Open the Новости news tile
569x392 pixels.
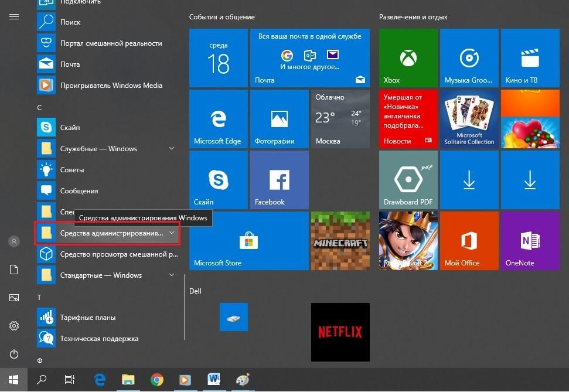pos(408,119)
